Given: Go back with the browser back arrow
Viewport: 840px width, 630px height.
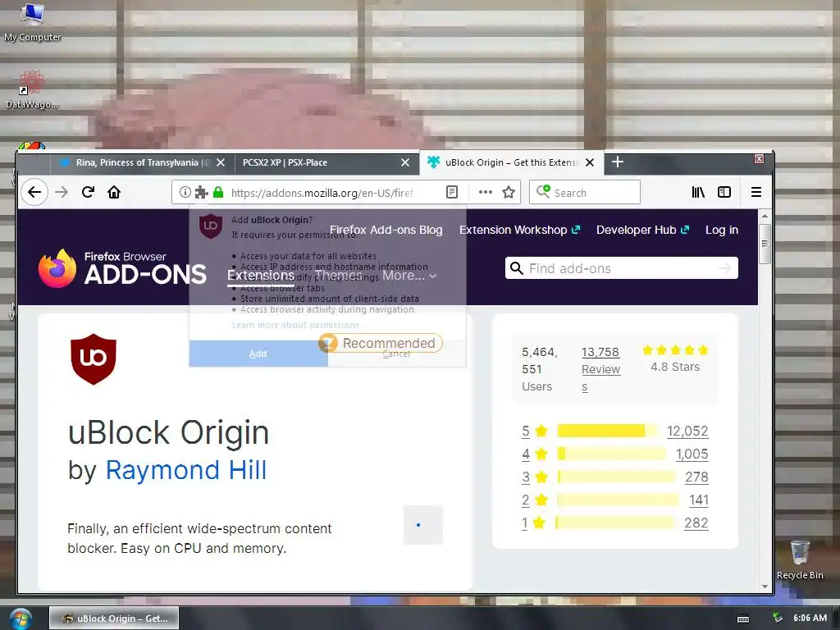Looking at the screenshot, I should pyautogui.click(x=34, y=192).
